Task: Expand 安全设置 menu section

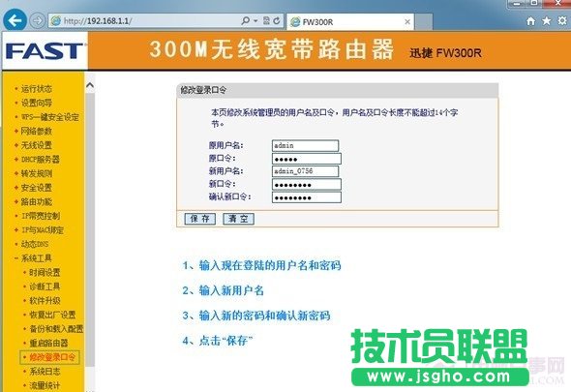Action: (37, 188)
